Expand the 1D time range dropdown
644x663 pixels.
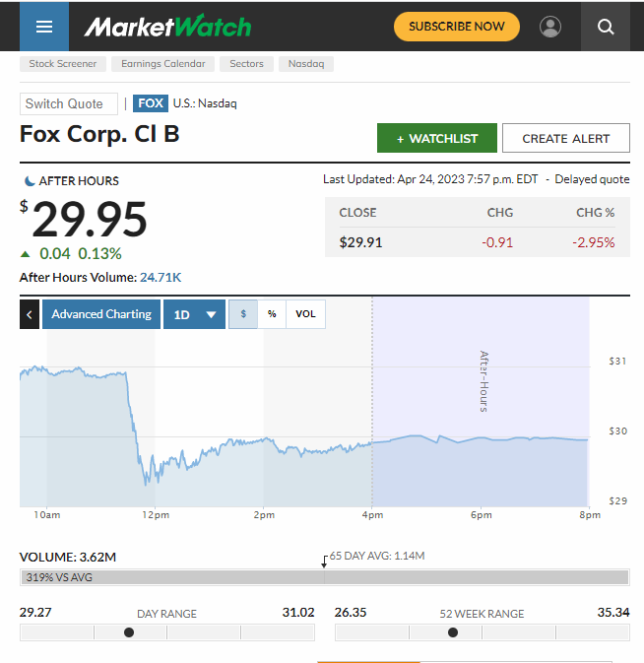(194, 314)
